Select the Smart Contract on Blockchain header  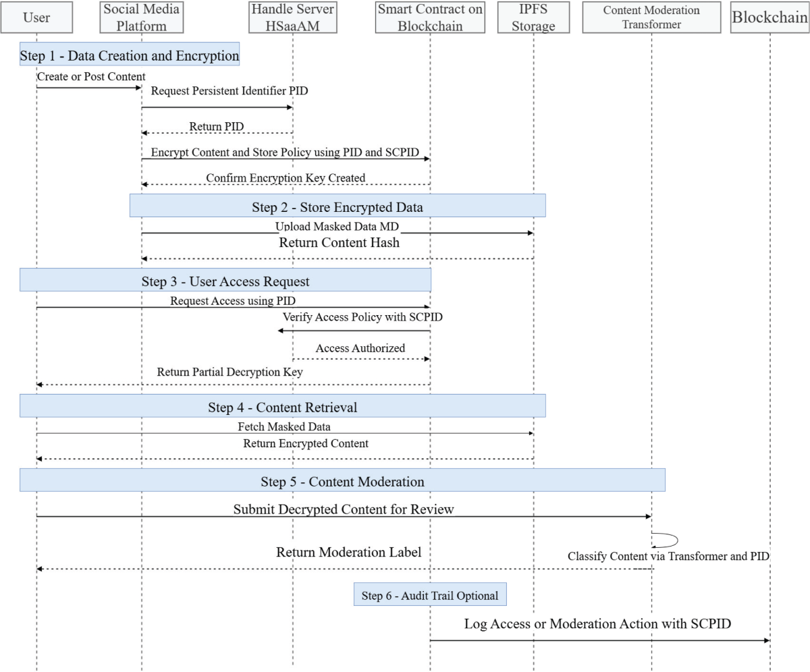click(x=430, y=17)
